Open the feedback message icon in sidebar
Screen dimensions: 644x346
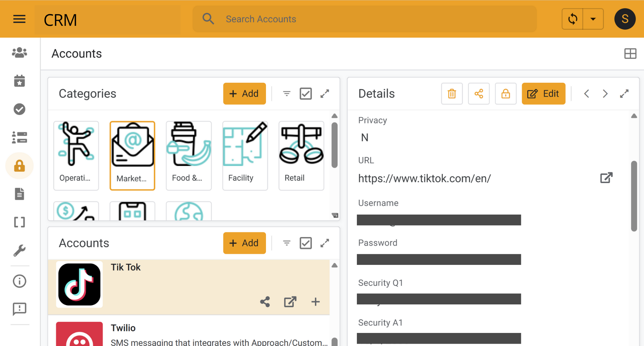(19, 309)
